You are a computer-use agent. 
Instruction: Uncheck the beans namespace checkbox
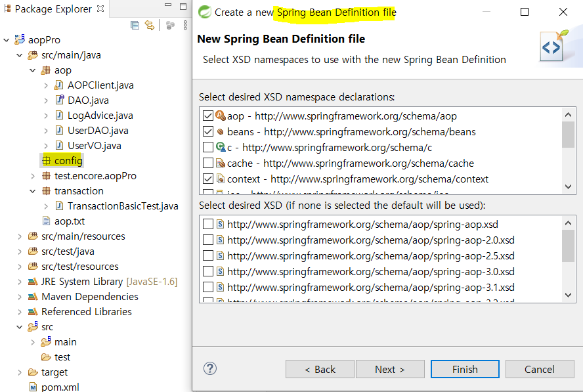coord(208,131)
